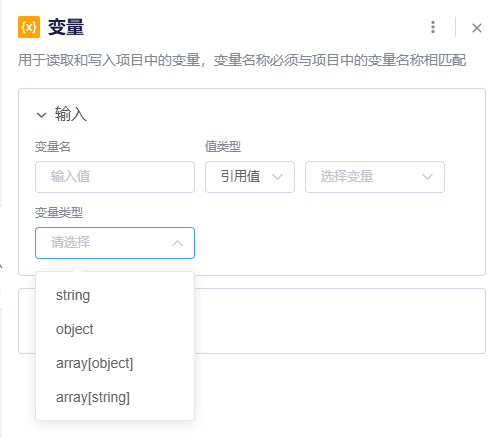Open the 选择变量 dropdown
The width and height of the screenshot is (493, 448).
[x=375, y=177]
